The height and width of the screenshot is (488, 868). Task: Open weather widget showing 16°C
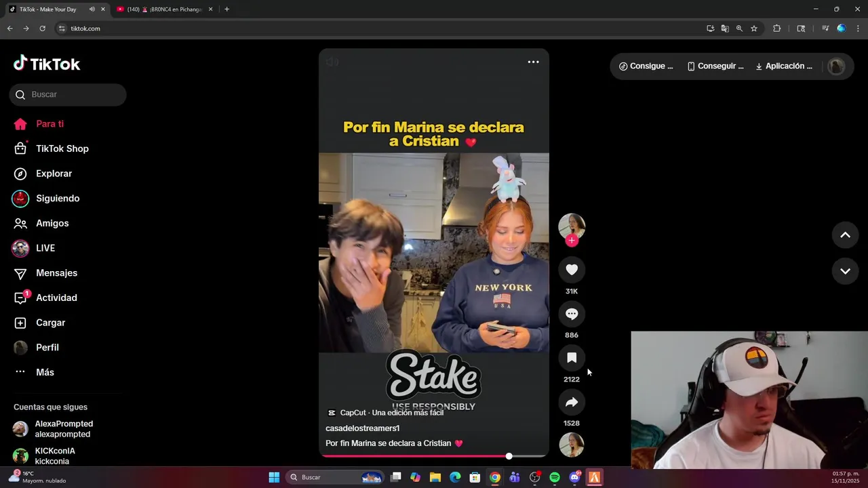(37, 477)
